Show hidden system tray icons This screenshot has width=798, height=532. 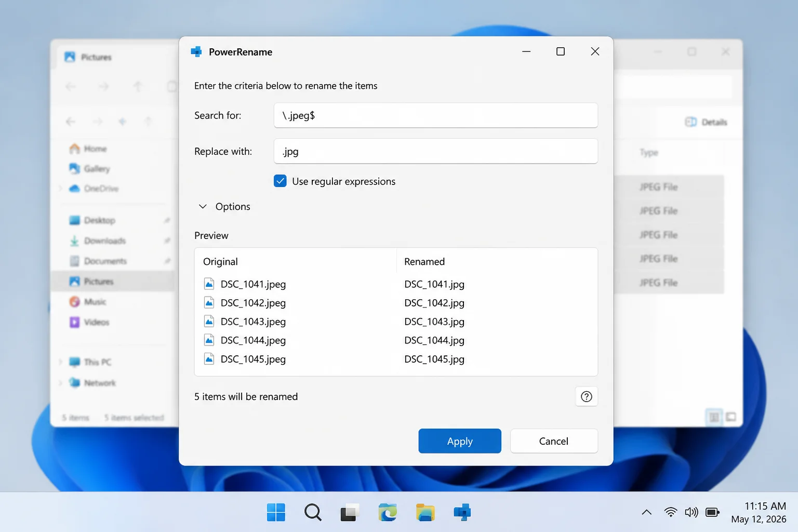click(647, 512)
